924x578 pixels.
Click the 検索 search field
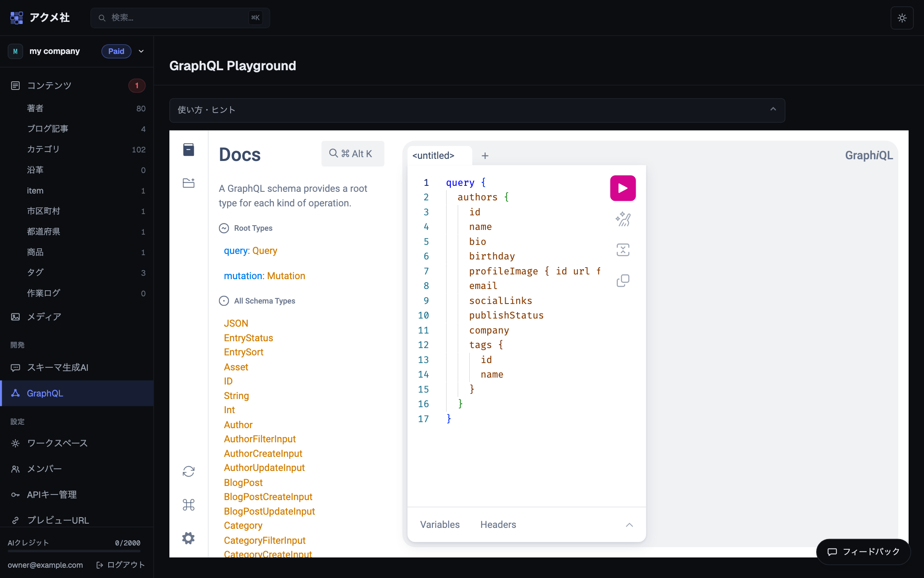click(180, 18)
